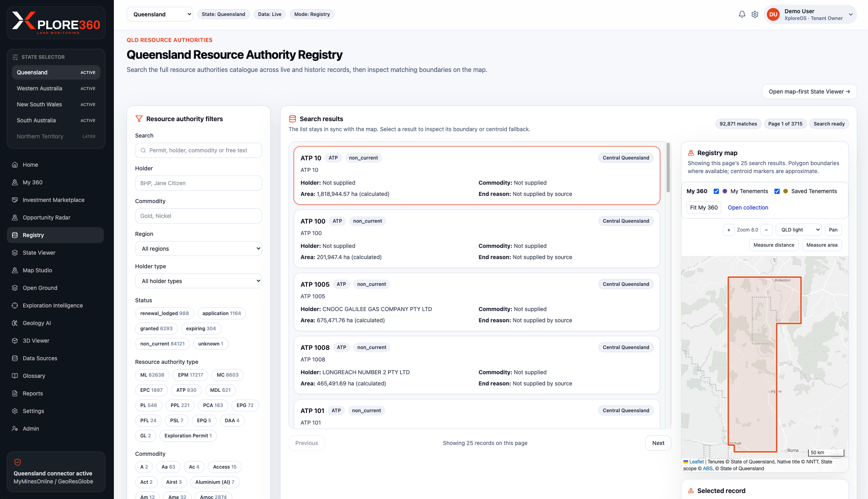868x499 pixels.
Task: Select South Australia in state selector
Action: point(56,120)
